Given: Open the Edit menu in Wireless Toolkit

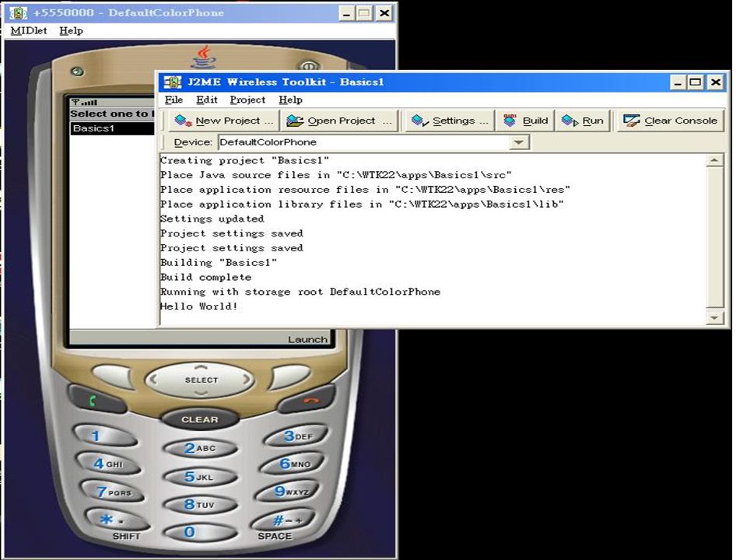Looking at the screenshot, I should [x=207, y=100].
